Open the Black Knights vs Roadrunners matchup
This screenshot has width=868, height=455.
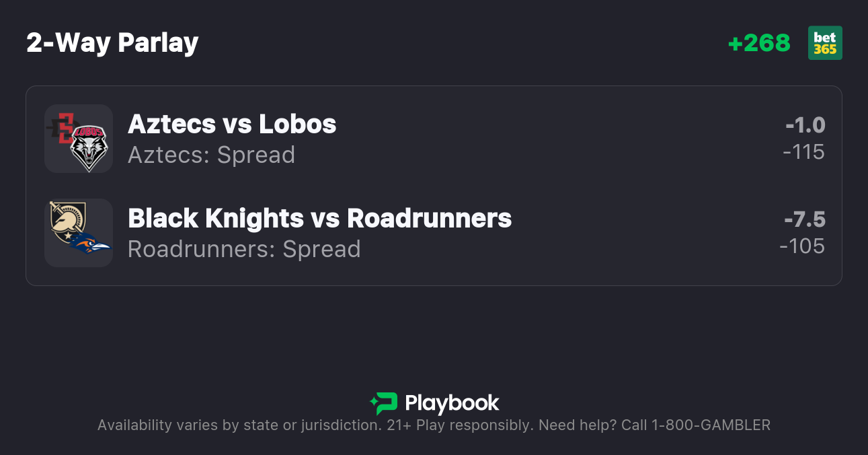tap(319, 219)
